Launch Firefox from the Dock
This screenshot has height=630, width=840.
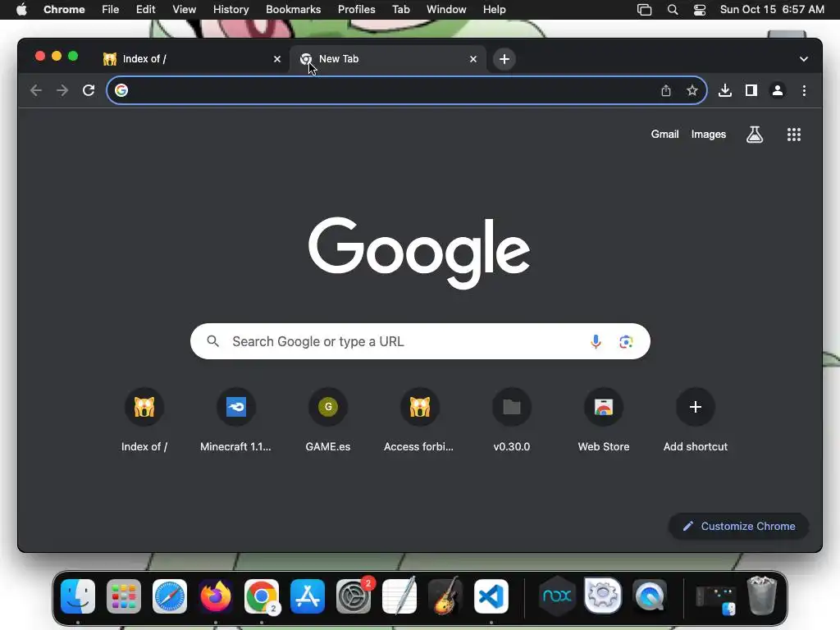(216, 596)
